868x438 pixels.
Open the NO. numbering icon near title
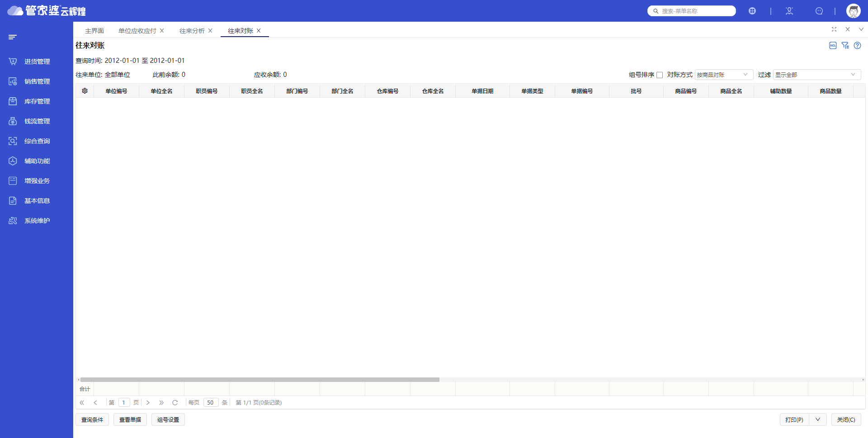[x=833, y=45]
